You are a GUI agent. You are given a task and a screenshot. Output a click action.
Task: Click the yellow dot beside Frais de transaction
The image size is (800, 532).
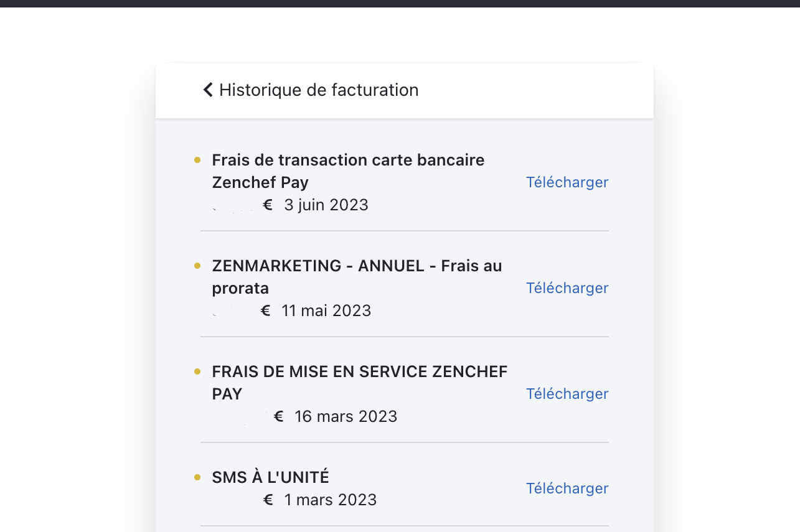click(197, 160)
